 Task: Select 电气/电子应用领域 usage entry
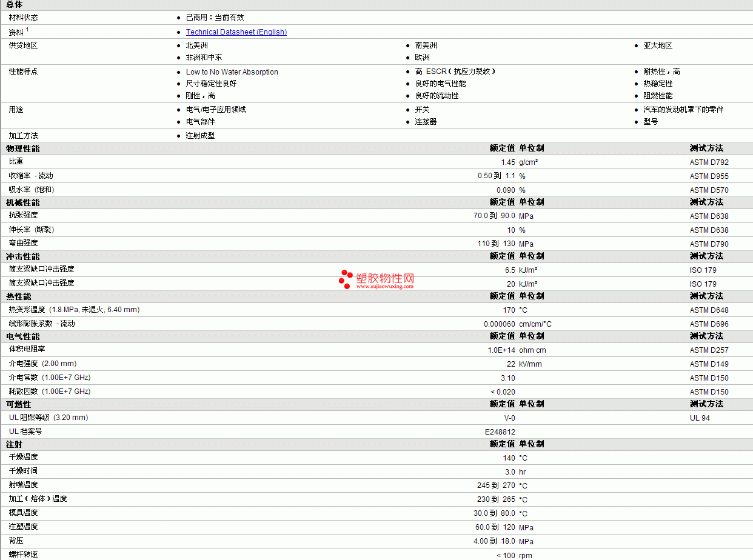[x=216, y=110]
